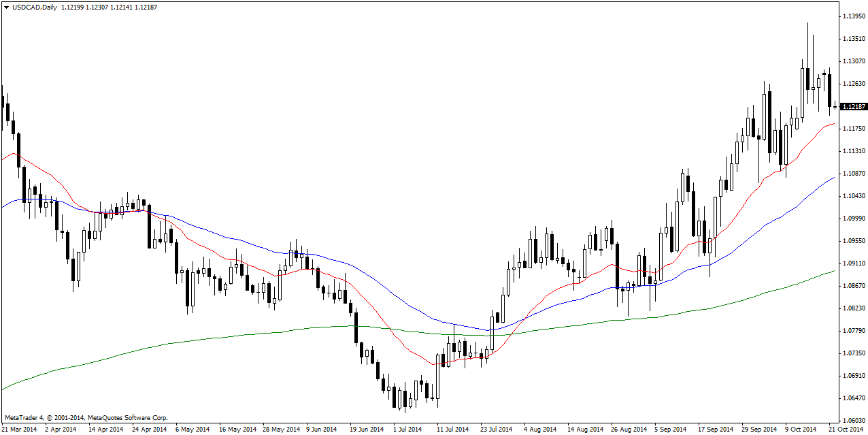Click the 1.12630 price axis label
The width and height of the screenshot is (868, 435).
coord(853,84)
